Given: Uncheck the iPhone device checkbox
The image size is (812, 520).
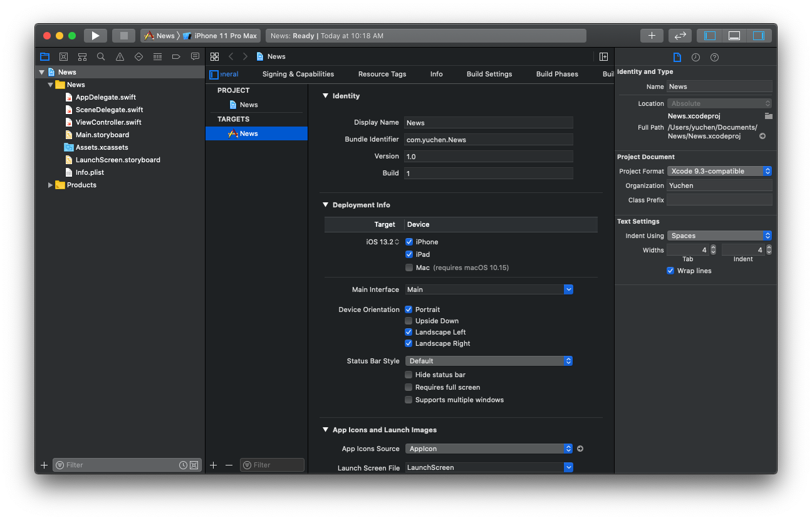Looking at the screenshot, I should pos(409,242).
